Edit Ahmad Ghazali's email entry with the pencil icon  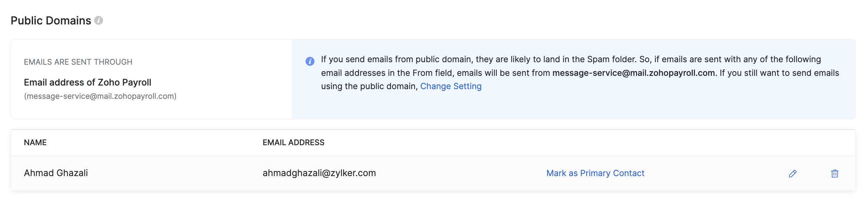pyautogui.click(x=793, y=174)
